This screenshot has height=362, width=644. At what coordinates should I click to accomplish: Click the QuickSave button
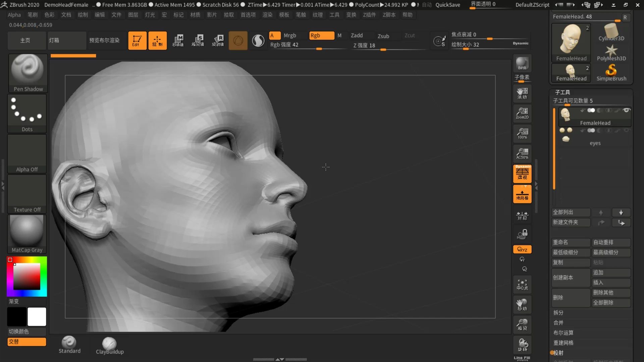pyautogui.click(x=447, y=5)
